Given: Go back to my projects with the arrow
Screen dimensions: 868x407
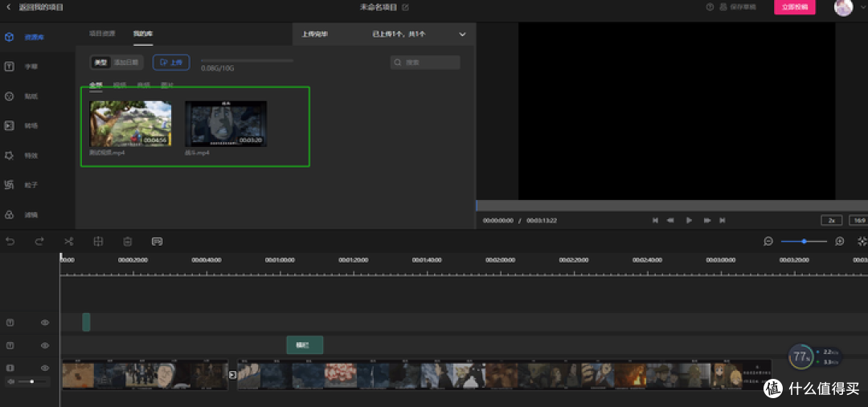Looking at the screenshot, I should coord(8,7).
